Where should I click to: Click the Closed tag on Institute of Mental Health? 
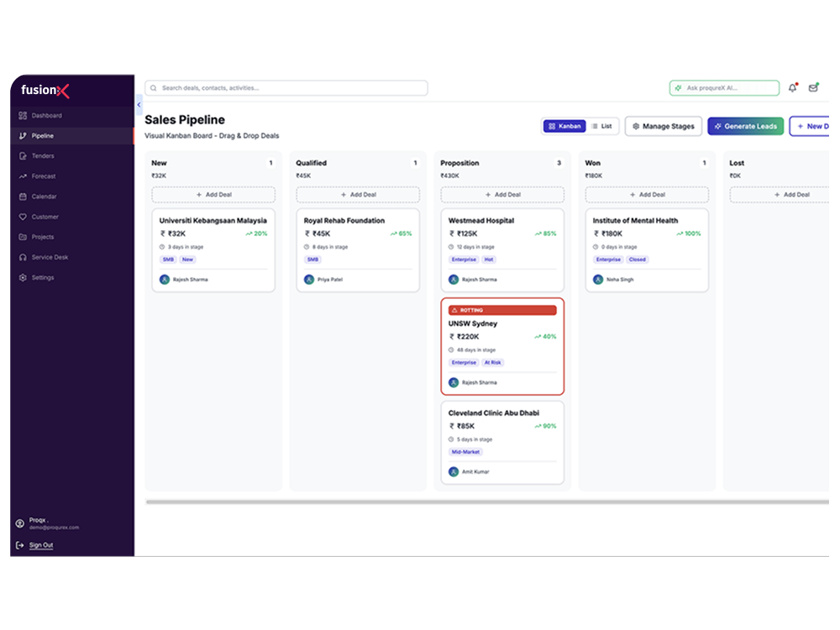pyautogui.click(x=637, y=260)
